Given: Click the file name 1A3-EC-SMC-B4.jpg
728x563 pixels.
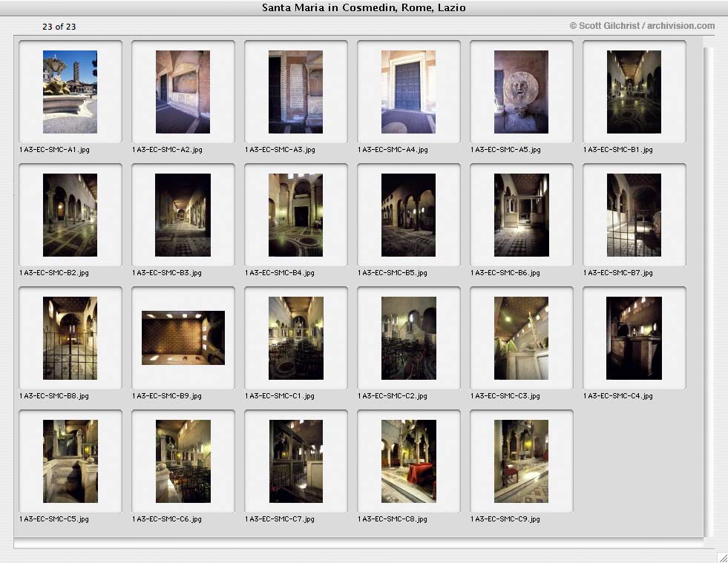Looking at the screenshot, I should point(280,272).
